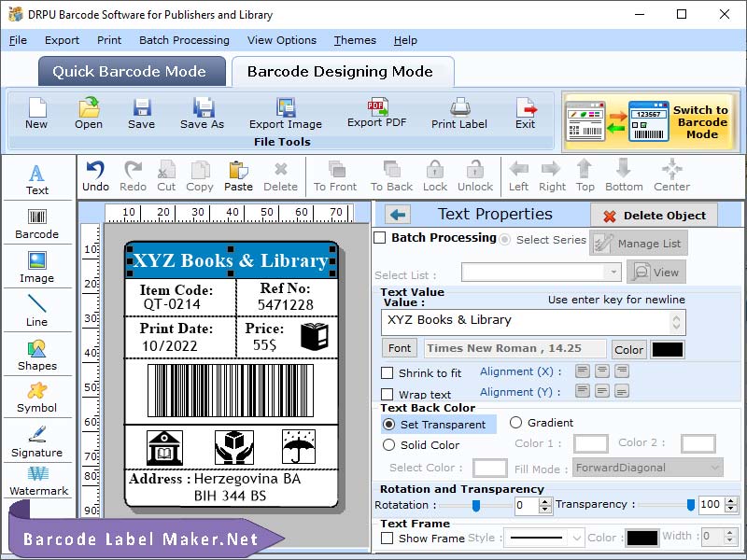Image resolution: width=747 pixels, height=560 pixels.
Task: Open the frame Style line dropdown
Action: [543, 539]
